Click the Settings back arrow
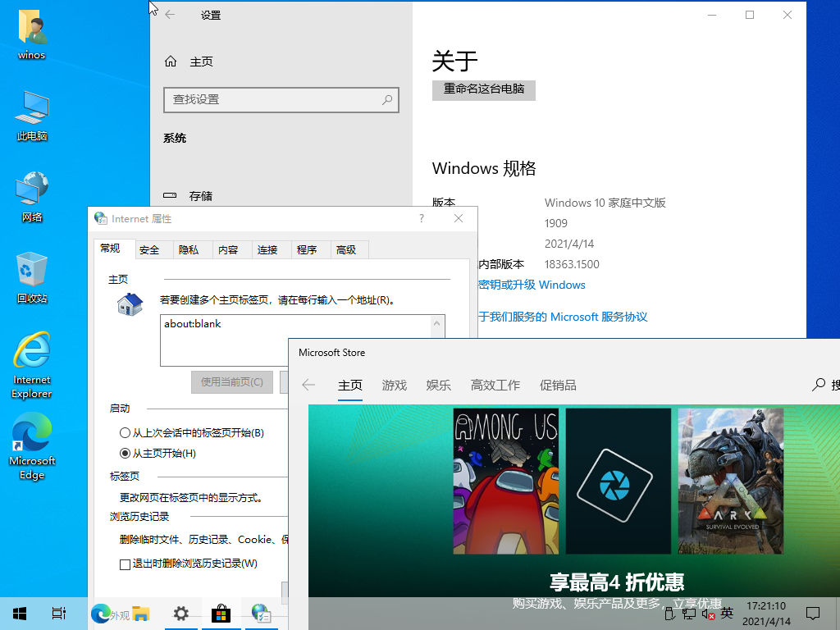This screenshot has height=630, width=840. tap(170, 15)
